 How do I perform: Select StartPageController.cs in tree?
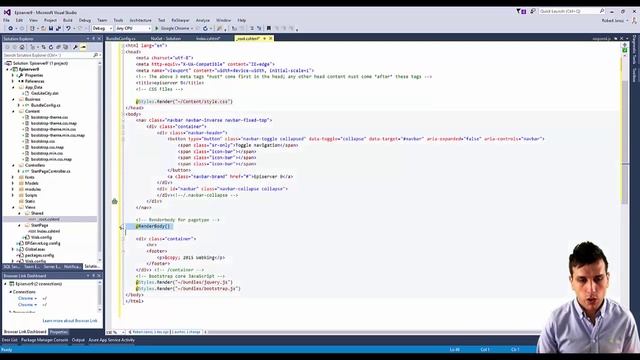tap(51, 171)
